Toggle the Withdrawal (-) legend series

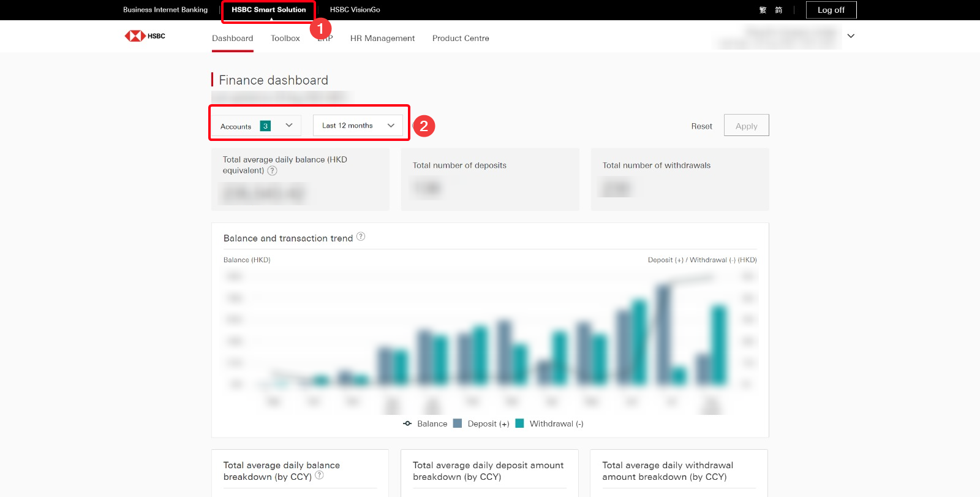coord(550,423)
